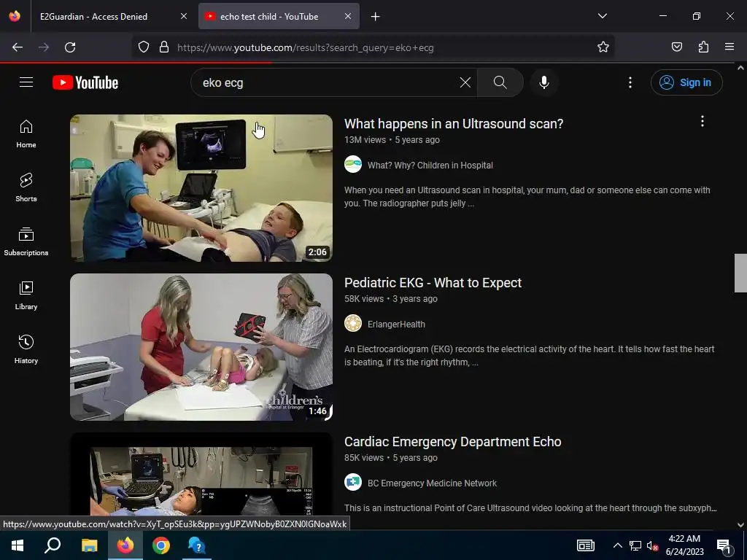
Task: Click the magnifier search button
Action: 500,82
